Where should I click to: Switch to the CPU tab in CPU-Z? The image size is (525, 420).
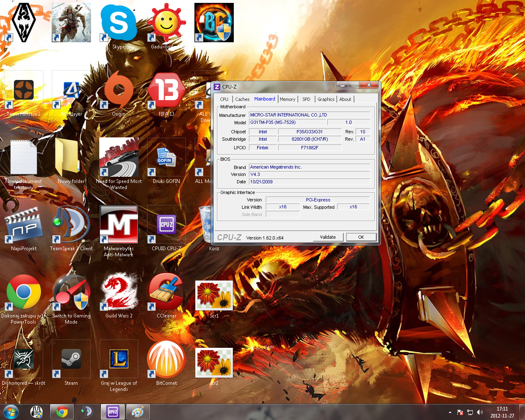pyautogui.click(x=224, y=99)
